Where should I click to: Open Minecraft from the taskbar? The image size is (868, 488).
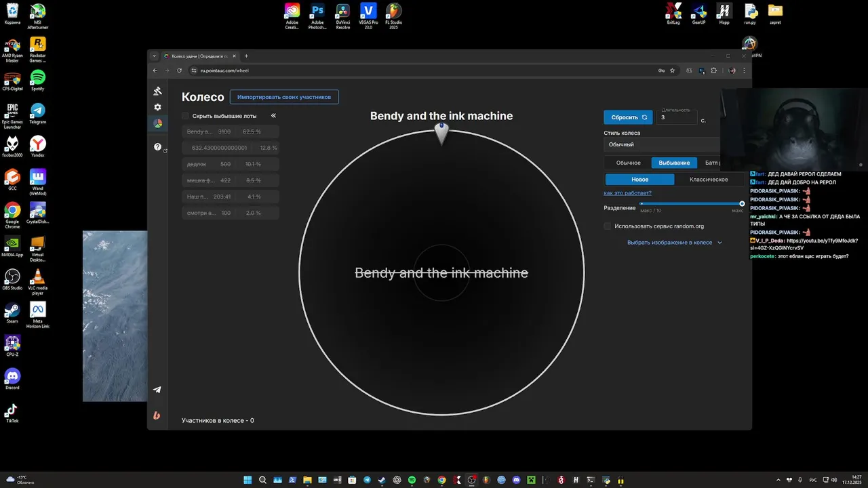[x=532, y=480]
